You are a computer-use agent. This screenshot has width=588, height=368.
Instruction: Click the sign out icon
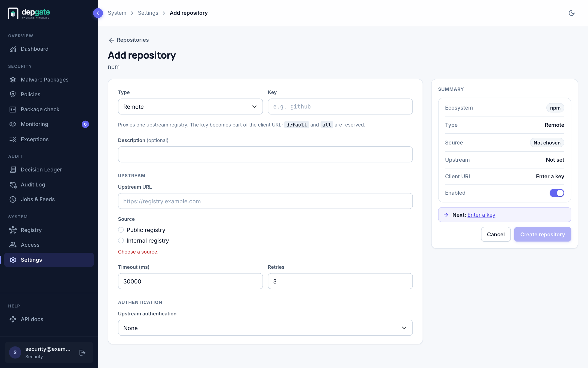click(82, 353)
